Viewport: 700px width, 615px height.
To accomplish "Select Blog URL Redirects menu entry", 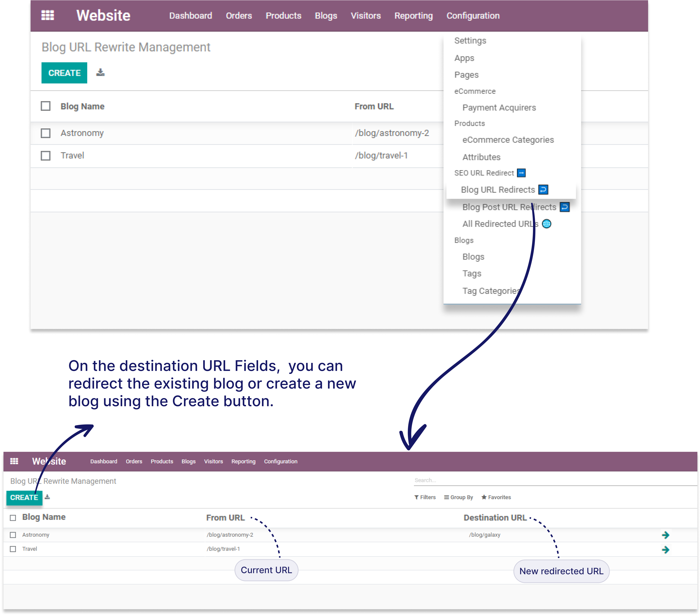I will (x=498, y=190).
